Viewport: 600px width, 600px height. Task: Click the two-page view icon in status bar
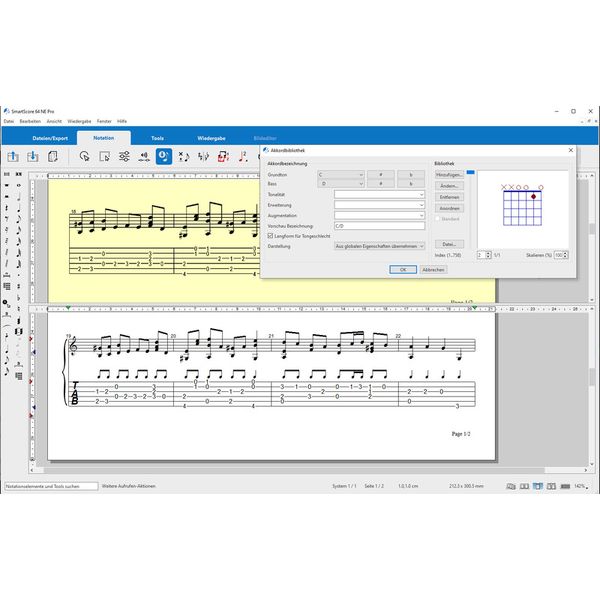(x=524, y=486)
